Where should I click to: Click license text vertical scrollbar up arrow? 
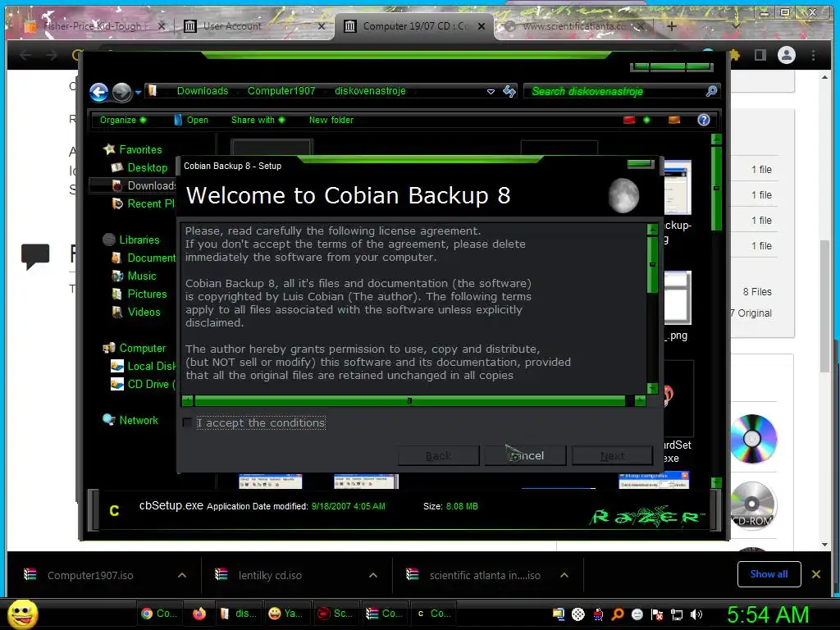pos(652,230)
